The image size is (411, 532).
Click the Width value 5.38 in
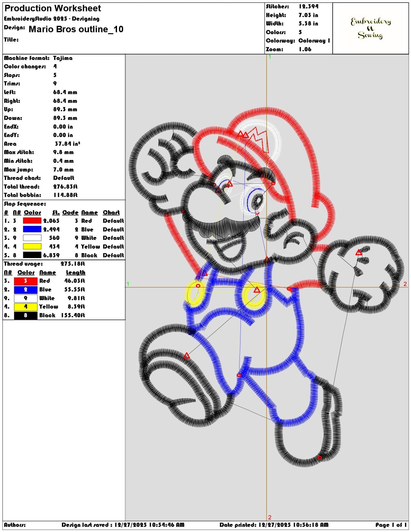pyautogui.click(x=308, y=24)
